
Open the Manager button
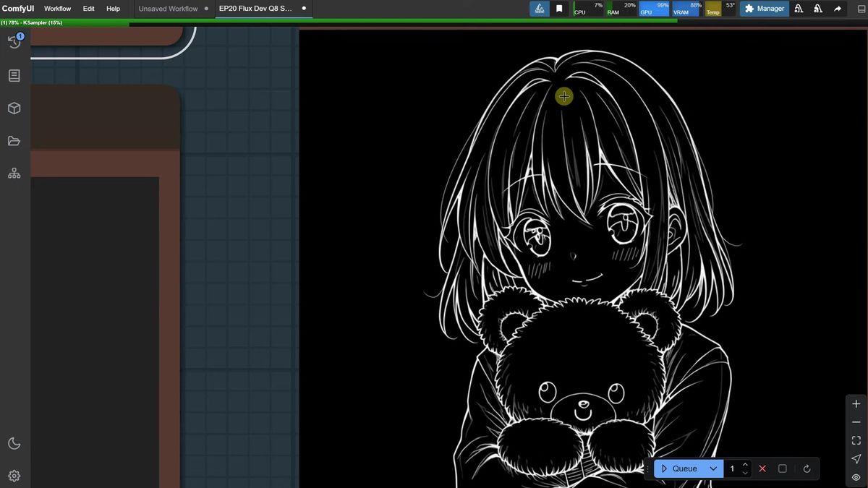pyautogui.click(x=765, y=9)
